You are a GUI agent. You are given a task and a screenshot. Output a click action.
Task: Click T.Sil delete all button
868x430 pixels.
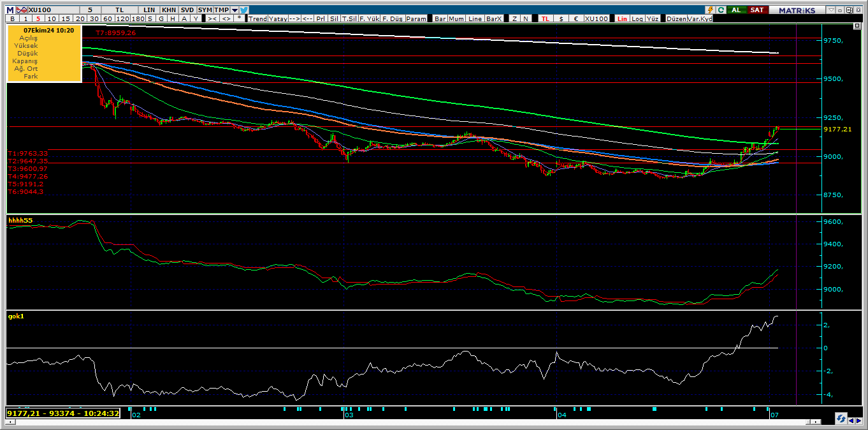pyautogui.click(x=349, y=19)
